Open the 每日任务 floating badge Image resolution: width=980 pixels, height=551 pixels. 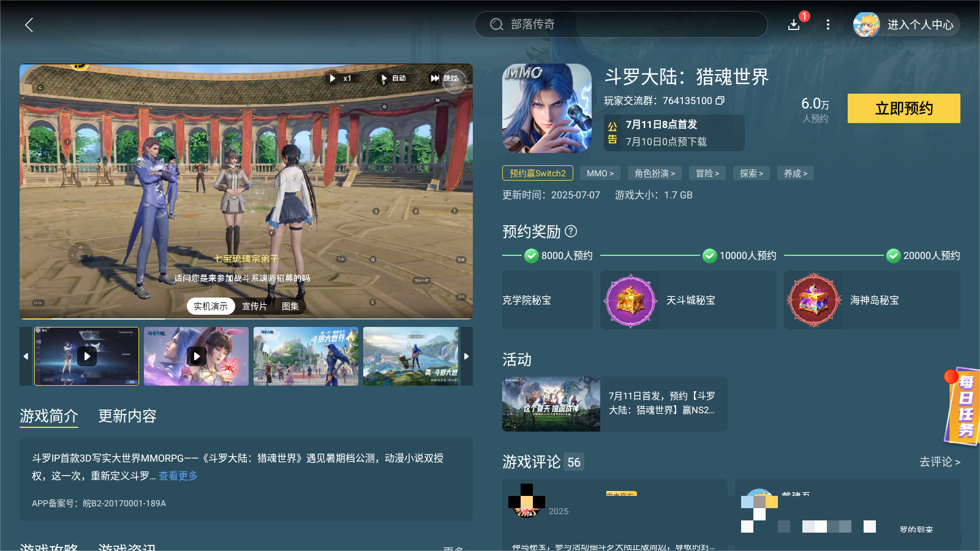tap(963, 407)
